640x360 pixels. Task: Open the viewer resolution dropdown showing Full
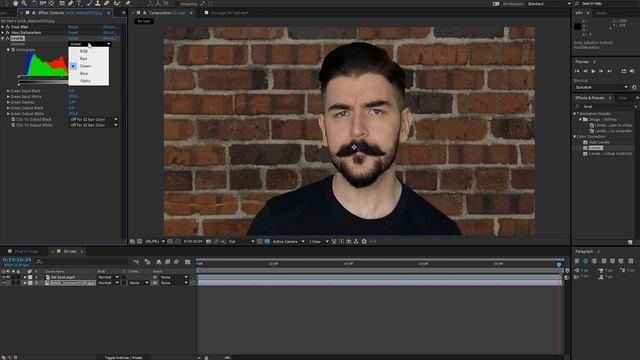[241, 242]
